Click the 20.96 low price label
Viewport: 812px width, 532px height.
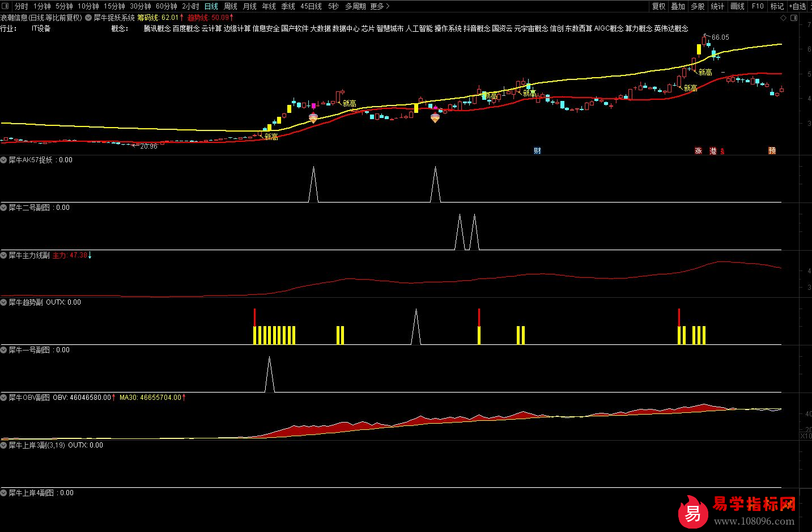point(148,146)
